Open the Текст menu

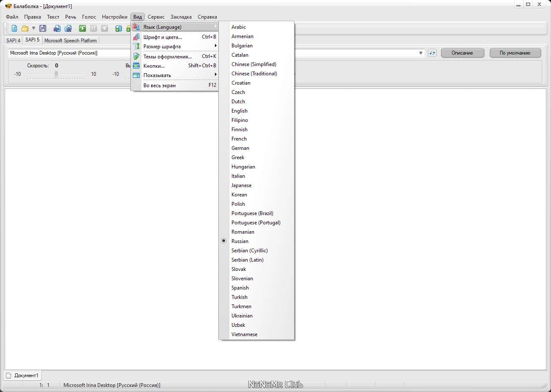click(53, 17)
